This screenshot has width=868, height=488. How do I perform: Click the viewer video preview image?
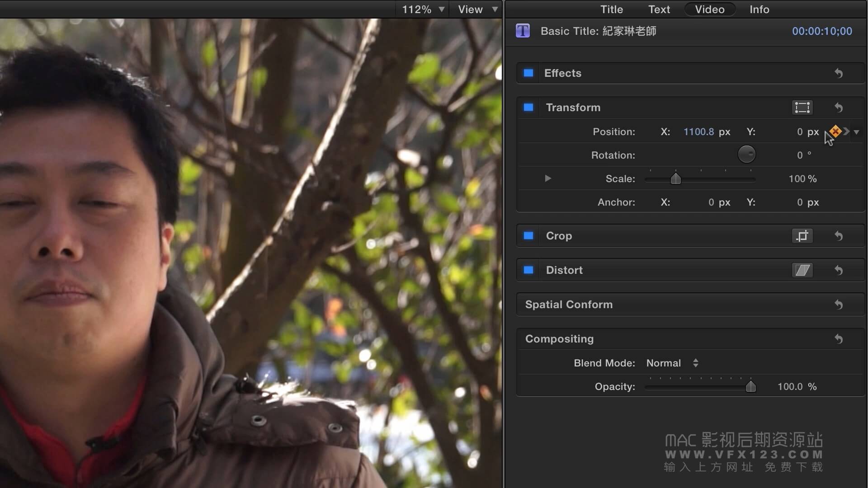pyautogui.click(x=251, y=253)
